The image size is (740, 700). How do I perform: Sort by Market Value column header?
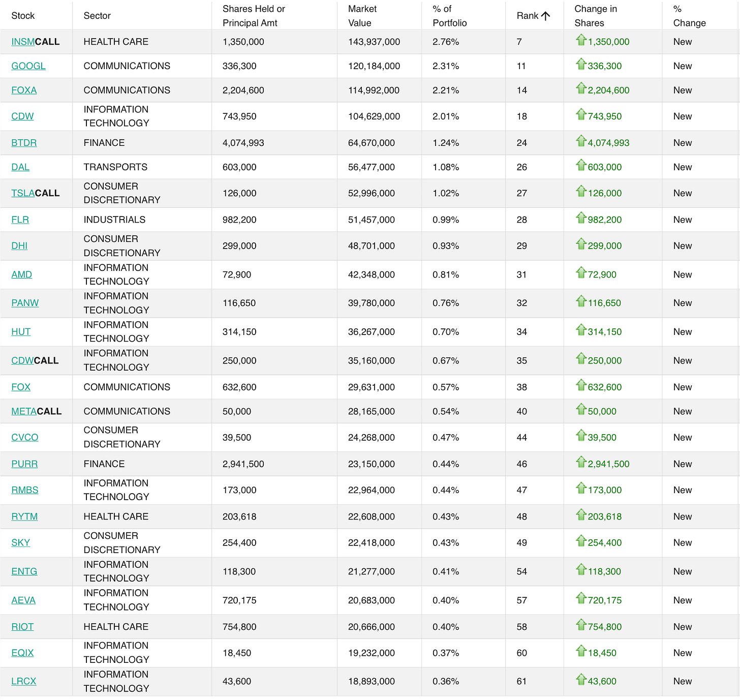click(x=363, y=16)
